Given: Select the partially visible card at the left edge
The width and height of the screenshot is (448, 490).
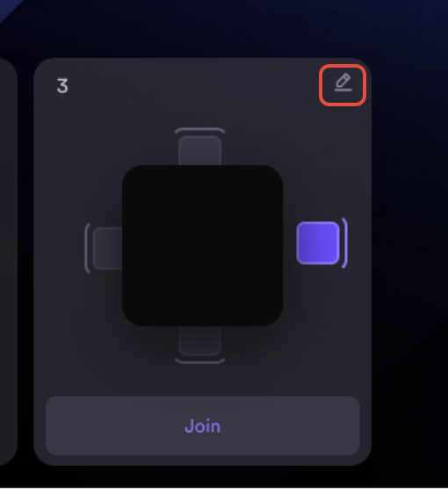Looking at the screenshot, I should click(8, 262).
